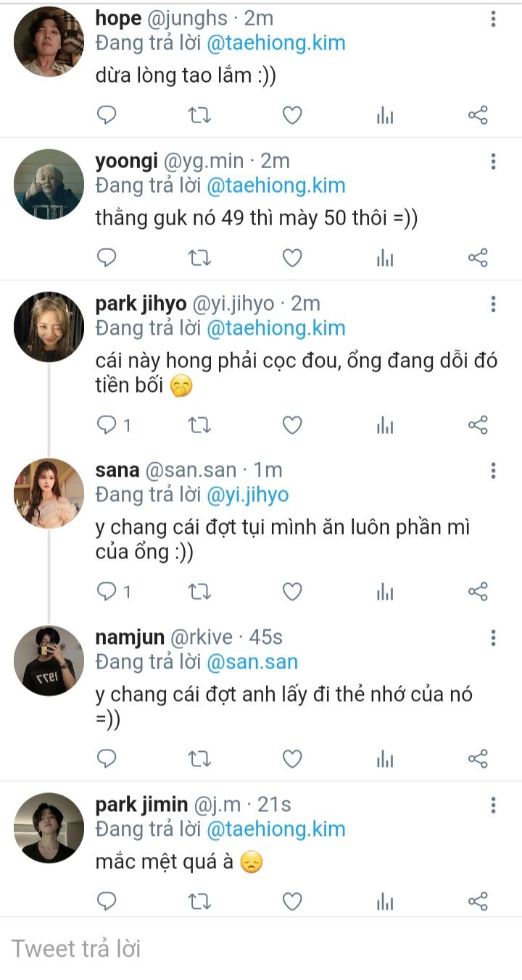The image size is (522, 980).
Task: View analytics on sana's tweet
Action: click(385, 592)
